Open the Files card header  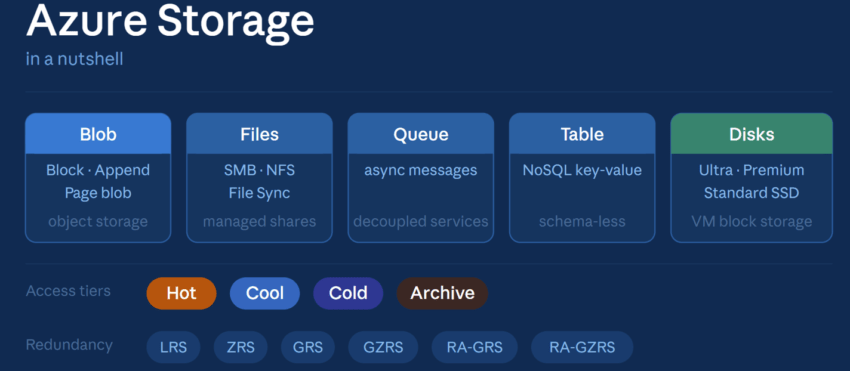pos(260,134)
